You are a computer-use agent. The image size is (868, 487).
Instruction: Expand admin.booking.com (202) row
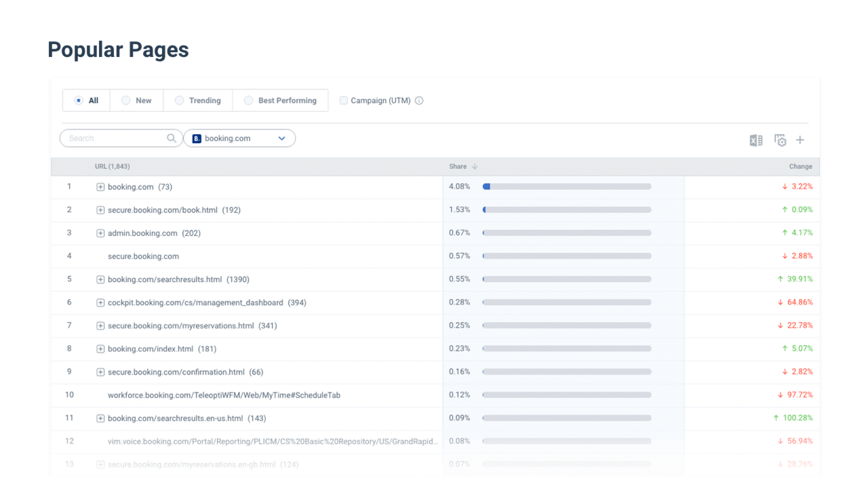100,233
